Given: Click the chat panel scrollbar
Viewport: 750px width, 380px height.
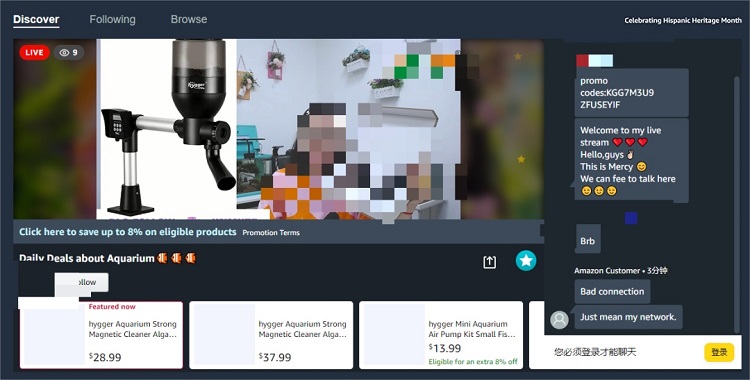Looking at the screenshot, I should pyautogui.click(x=737, y=203).
